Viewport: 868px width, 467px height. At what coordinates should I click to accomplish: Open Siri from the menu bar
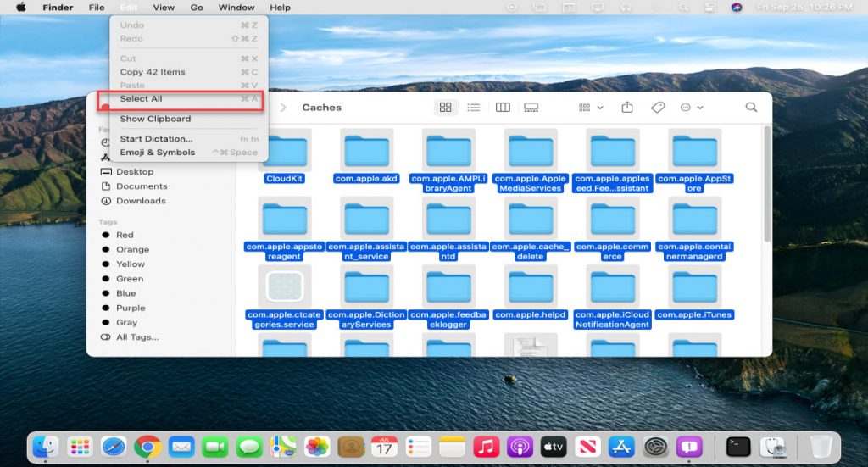[737, 7]
